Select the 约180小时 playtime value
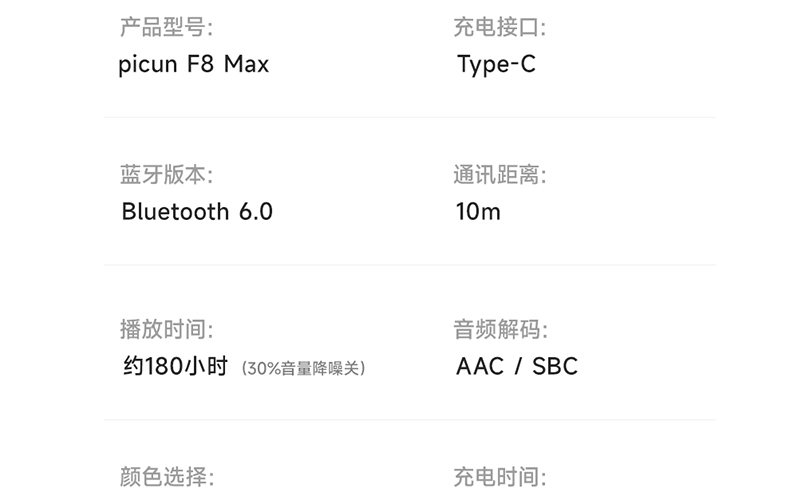This screenshot has width=790, height=500. pos(176,367)
